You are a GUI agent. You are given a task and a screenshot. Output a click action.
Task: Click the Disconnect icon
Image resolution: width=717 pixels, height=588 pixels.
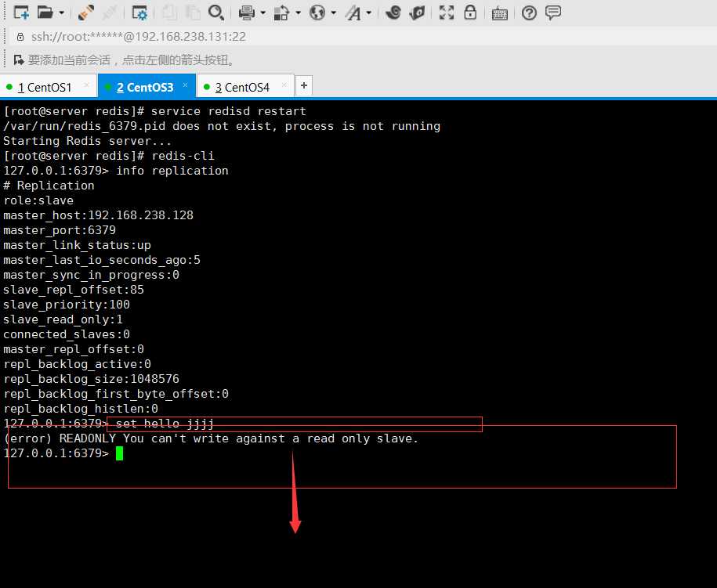click(109, 13)
